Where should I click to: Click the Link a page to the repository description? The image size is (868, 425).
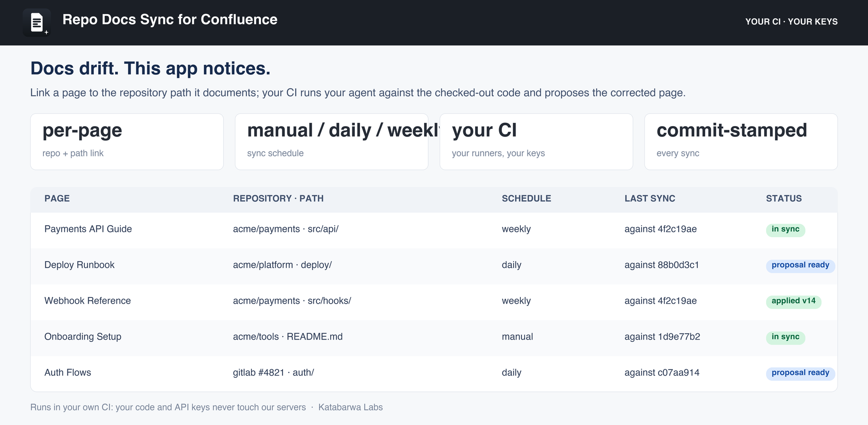pyautogui.click(x=358, y=93)
